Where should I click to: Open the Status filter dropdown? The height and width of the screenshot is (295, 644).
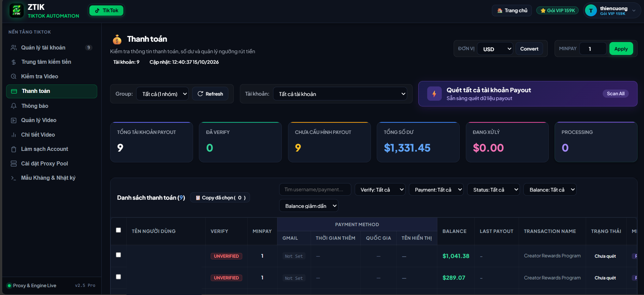494,190
